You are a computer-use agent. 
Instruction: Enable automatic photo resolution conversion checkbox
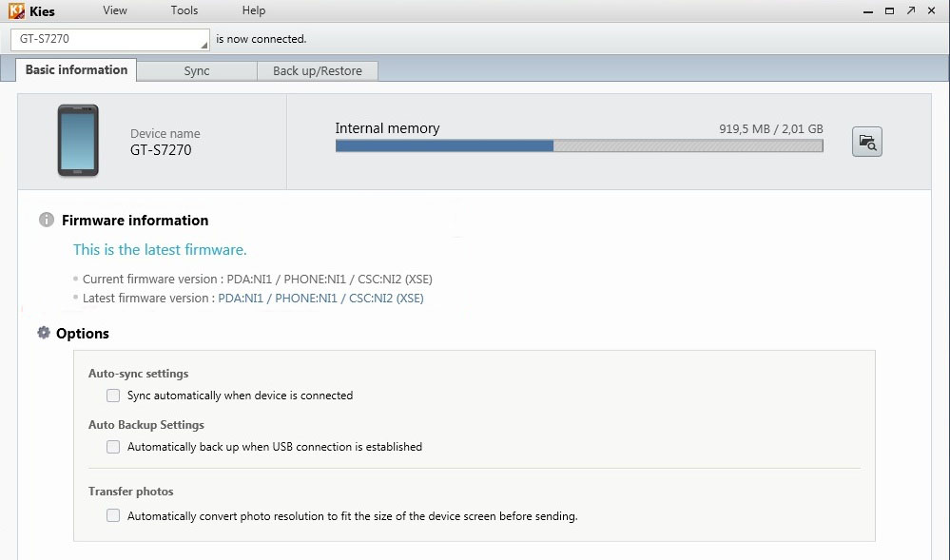pyautogui.click(x=113, y=516)
